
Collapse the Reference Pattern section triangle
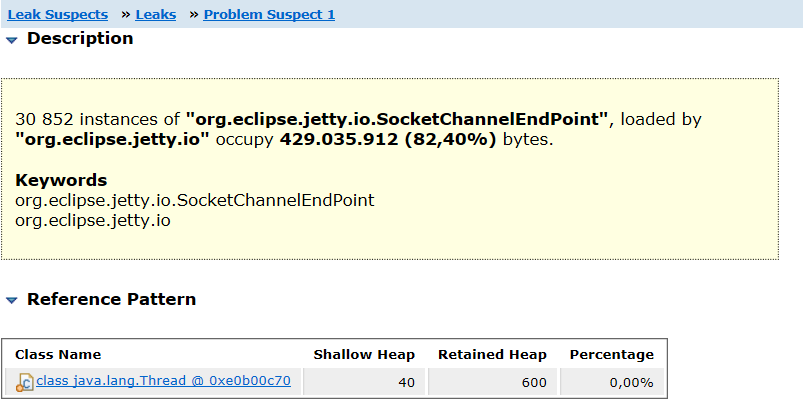click(12, 300)
